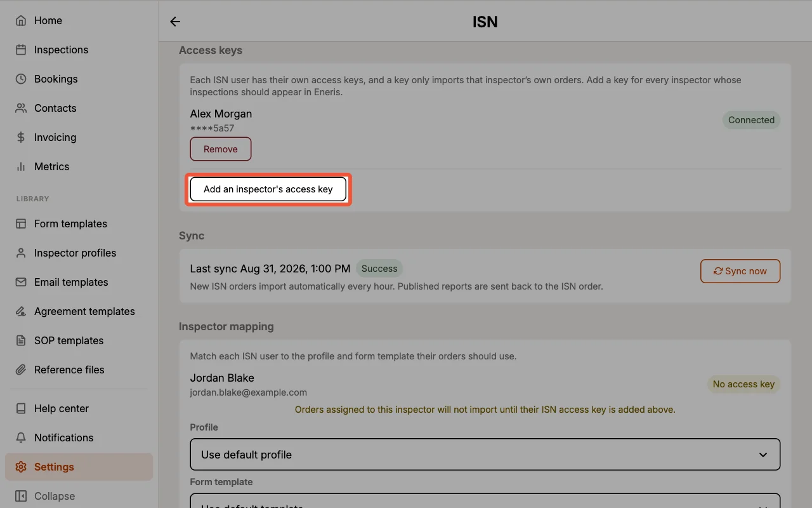Open Agreement templates library item
This screenshot has height=508, width=812.
coord(79,311)
